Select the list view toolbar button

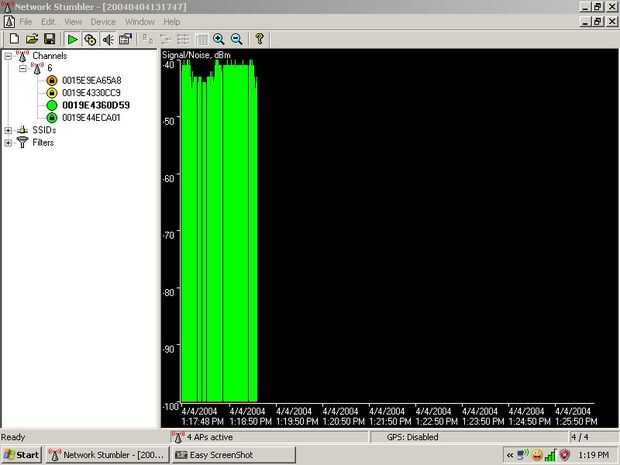[x=183, y=39]
